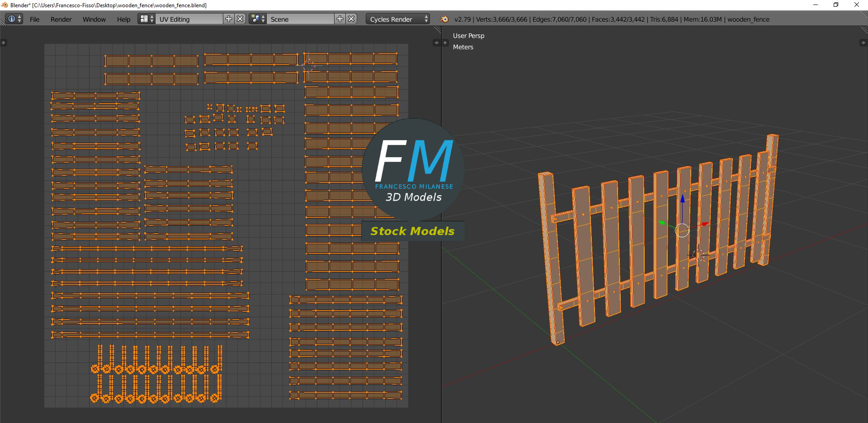
Task: Click the green Y-axis manipulator arrow
Action: pyautogui.click(x=661, y=222)
